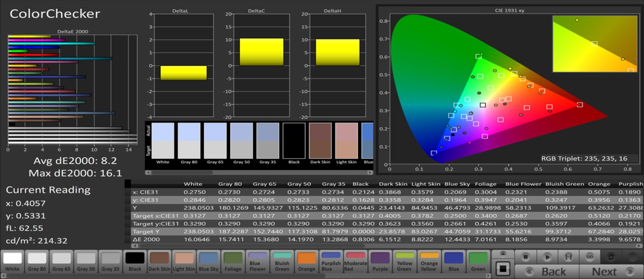Choose the Foliage color patch
This screenshot has width=644, height=279.
click(x=233, y=261)
